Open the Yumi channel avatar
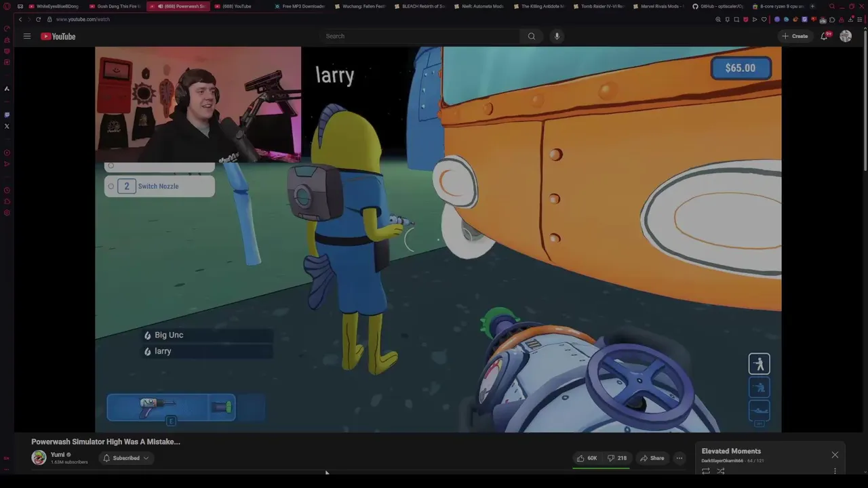 [39, 458]
